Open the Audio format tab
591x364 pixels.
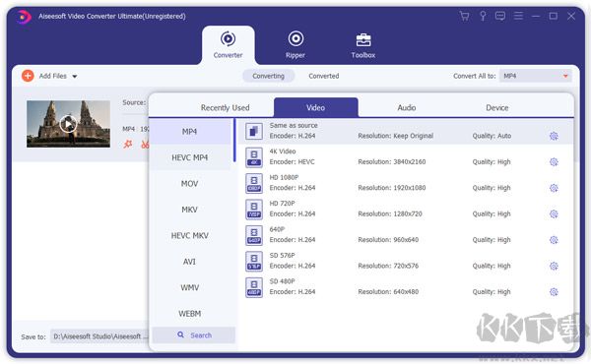coord(406,107)
